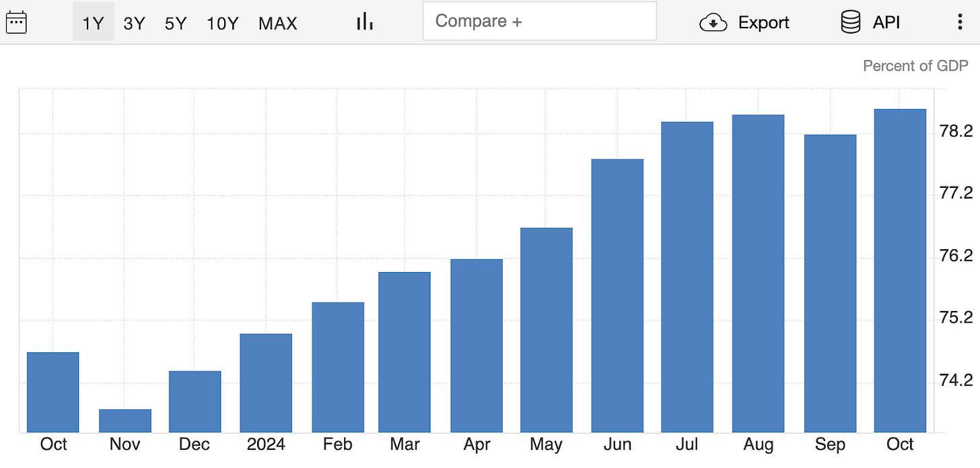Open the calendar date picker icon
The width and height of the screenshot is (980, 468).
(x=15, y=22)
